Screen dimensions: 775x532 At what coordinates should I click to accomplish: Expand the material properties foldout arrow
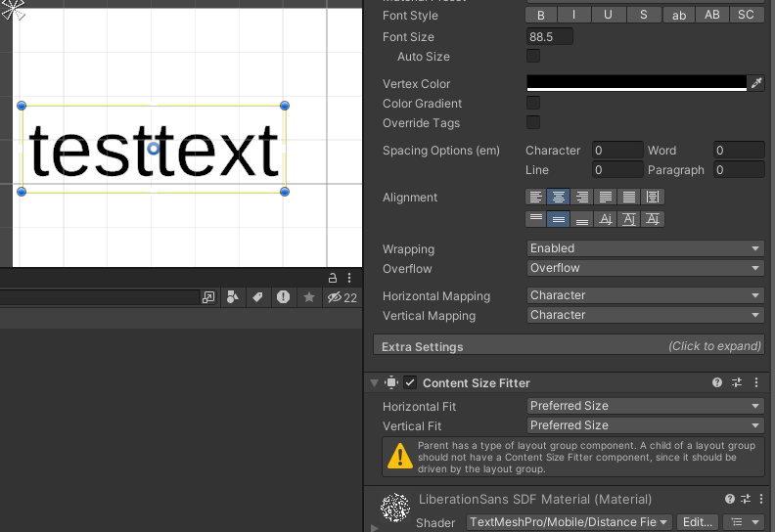point(374,527)
